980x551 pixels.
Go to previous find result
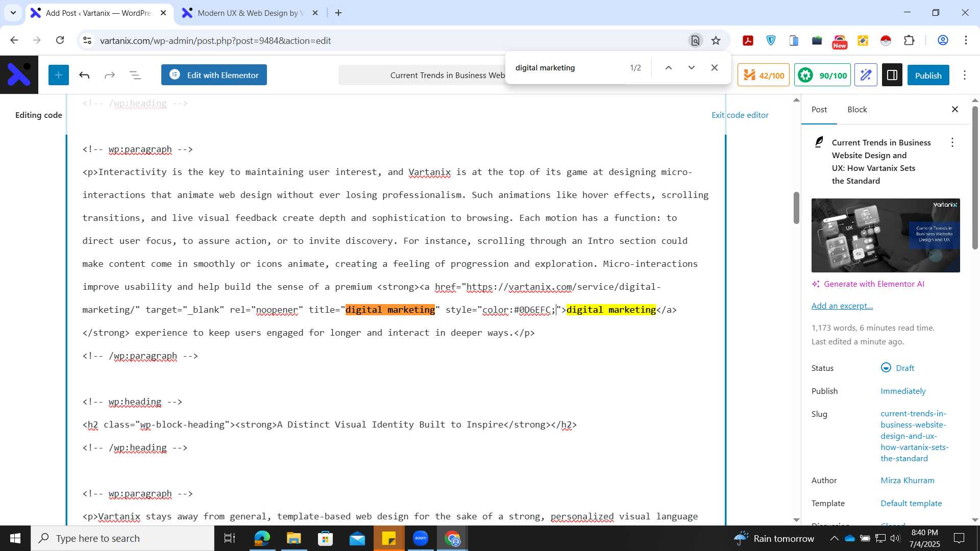pyautogui.click(x=668, y=68)
